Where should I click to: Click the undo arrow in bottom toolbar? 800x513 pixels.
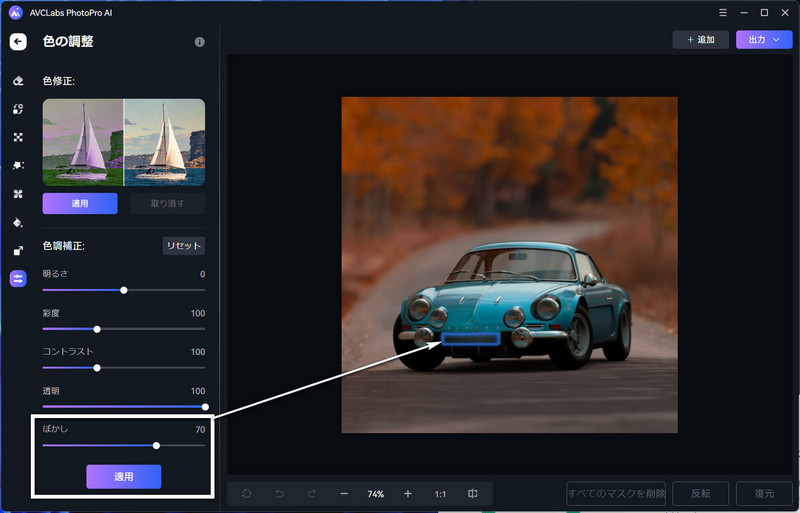click(x=280, y=494)
